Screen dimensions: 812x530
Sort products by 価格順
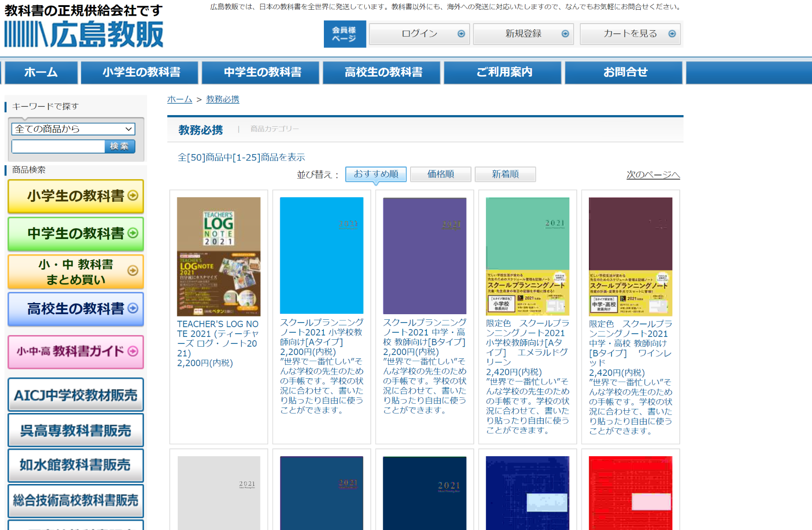[441, 174]
